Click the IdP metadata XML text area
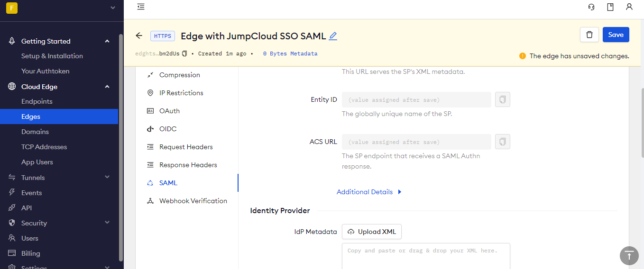644x269 pixels. [x=426, y=256]
